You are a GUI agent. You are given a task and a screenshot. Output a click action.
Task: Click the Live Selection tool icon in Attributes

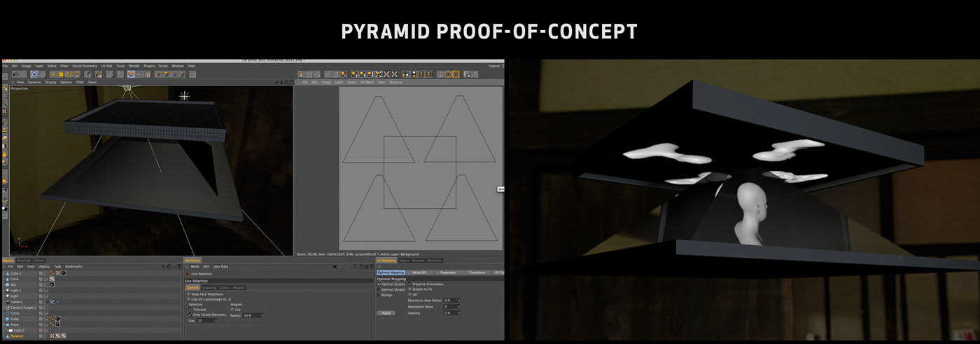point(188,274)
